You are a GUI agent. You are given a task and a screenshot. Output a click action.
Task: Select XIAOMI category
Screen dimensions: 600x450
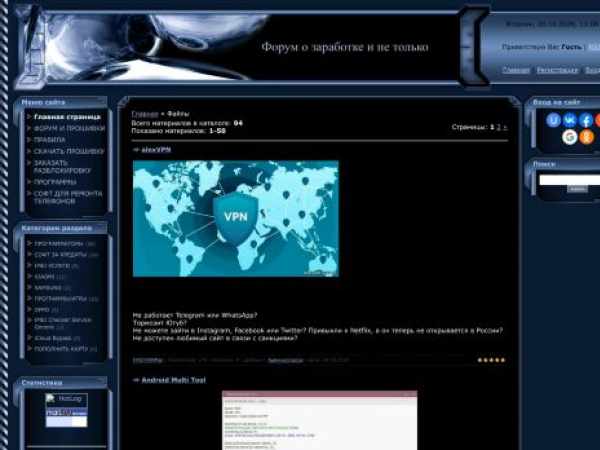tap(44, 276)
